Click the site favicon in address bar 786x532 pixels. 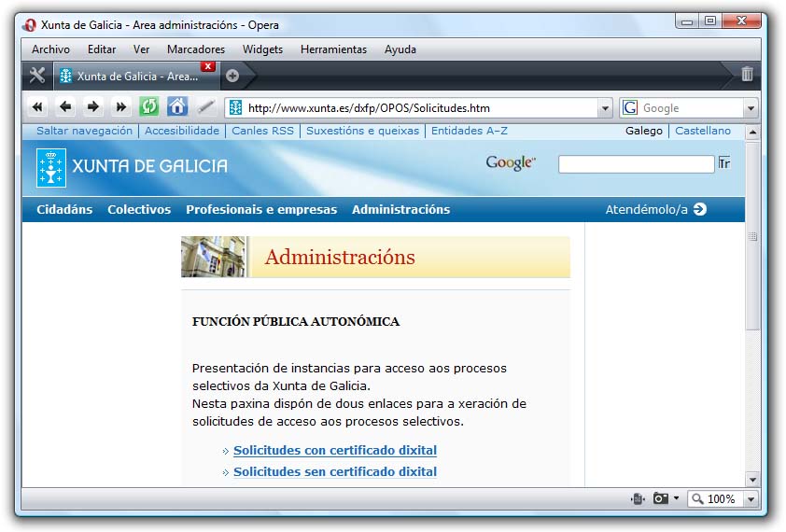235,107
